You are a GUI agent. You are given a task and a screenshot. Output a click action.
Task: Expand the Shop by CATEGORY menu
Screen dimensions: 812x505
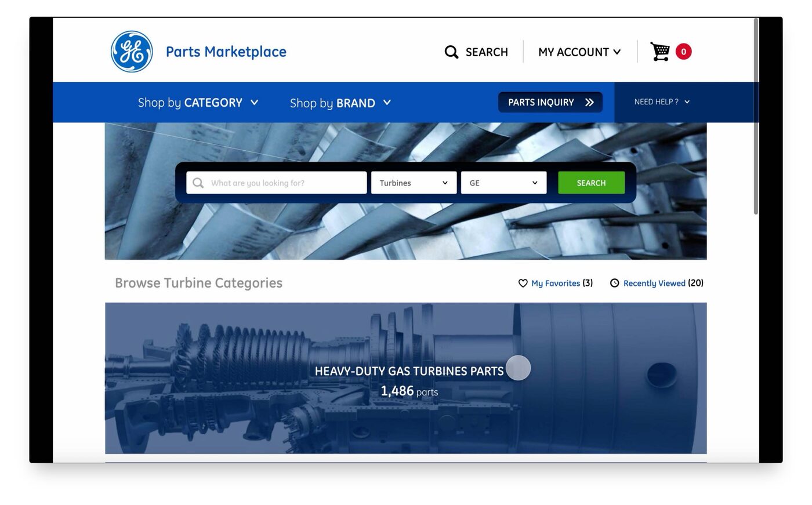coord(198,103)
